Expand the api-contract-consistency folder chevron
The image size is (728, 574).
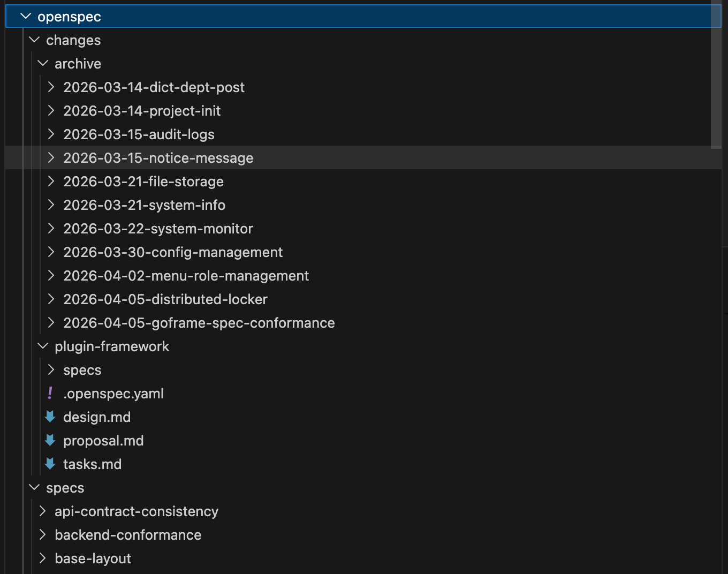pos(43,511)
